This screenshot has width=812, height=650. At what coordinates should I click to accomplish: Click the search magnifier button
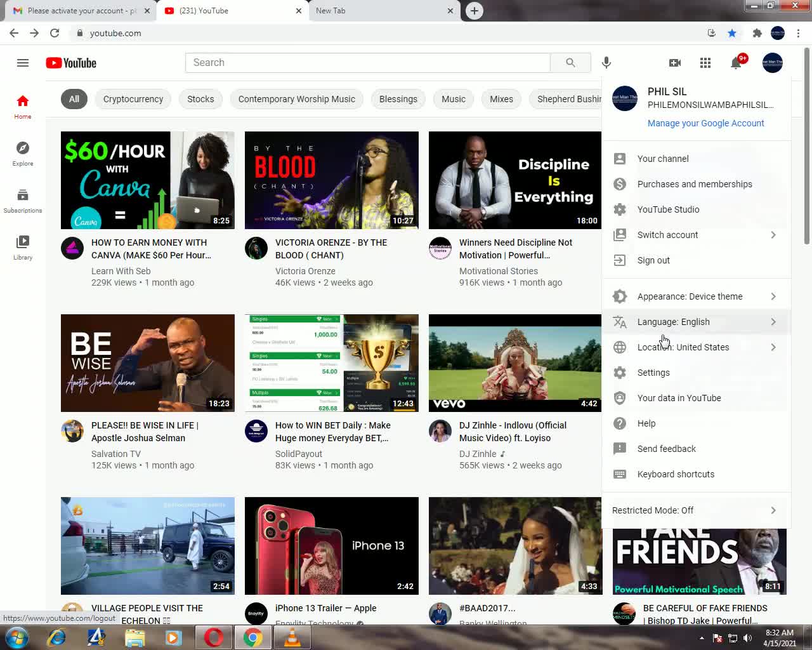(570, 63)
